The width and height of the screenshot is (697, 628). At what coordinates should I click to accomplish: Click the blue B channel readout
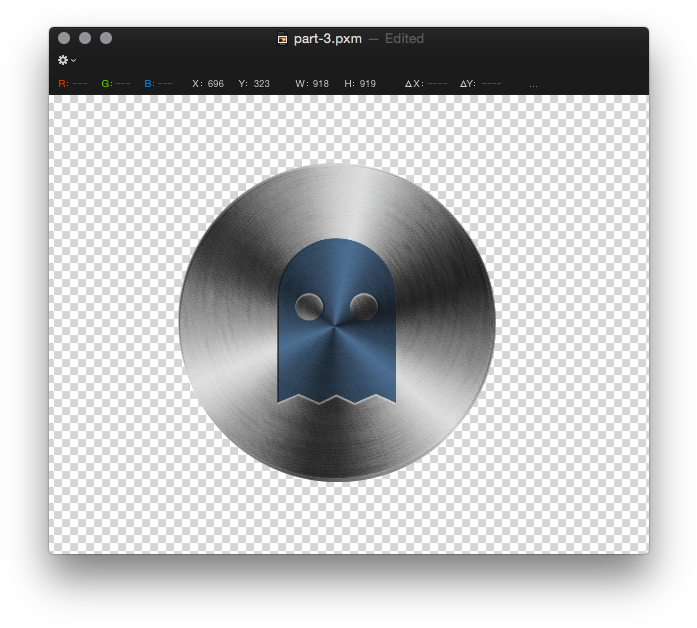pos(158,84)
